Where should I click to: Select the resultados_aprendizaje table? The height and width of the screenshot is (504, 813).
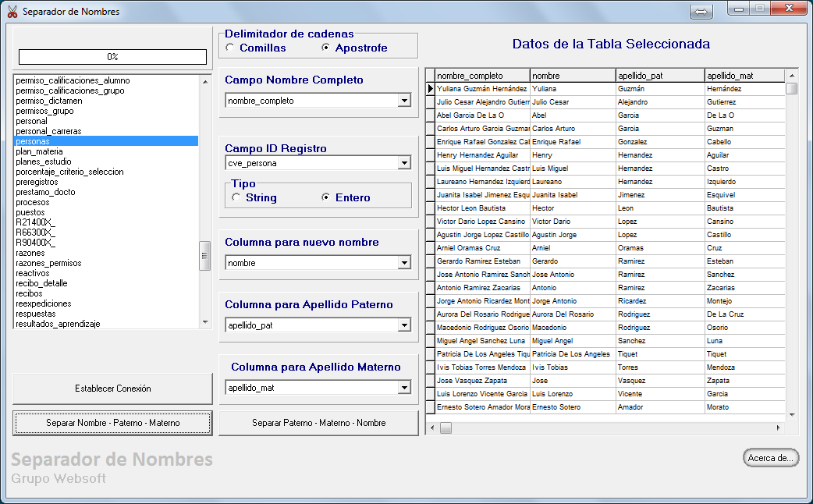tap(106, 324)
